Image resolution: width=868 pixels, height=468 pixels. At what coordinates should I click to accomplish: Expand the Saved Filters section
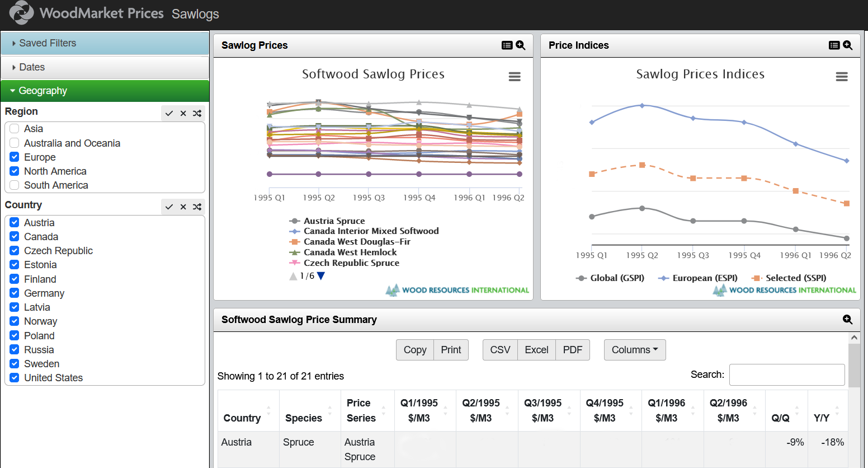pos(48,43)
